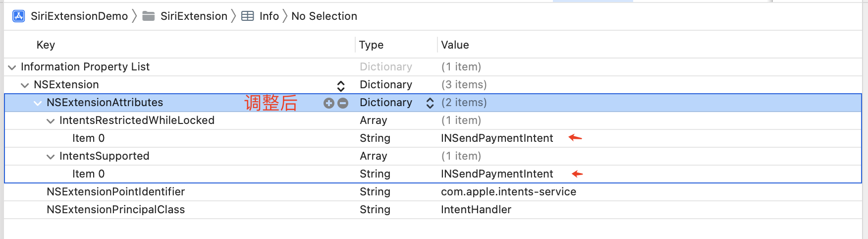Open No Selection breadcrumb menu

click(x=324, y=16)
